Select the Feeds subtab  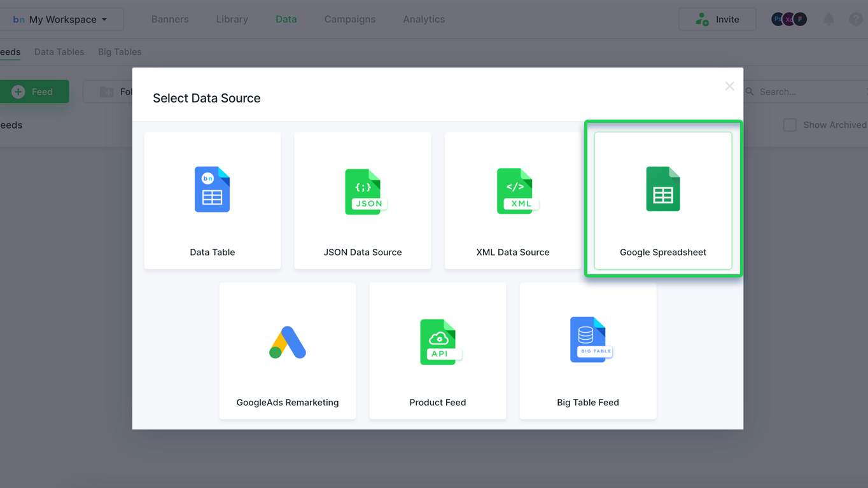pos(10,52)
